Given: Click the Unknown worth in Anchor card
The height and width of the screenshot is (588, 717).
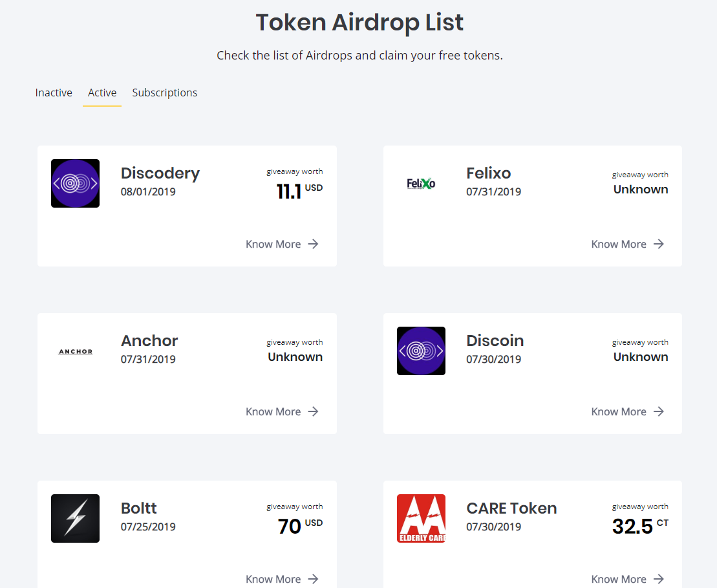Looking at the screenshot, I should coord(295,357).
